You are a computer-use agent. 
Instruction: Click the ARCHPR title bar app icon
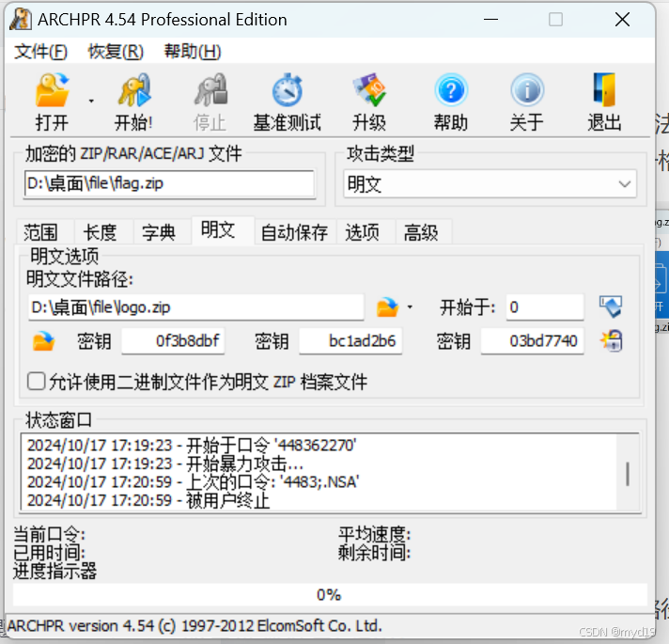[21, 20]
